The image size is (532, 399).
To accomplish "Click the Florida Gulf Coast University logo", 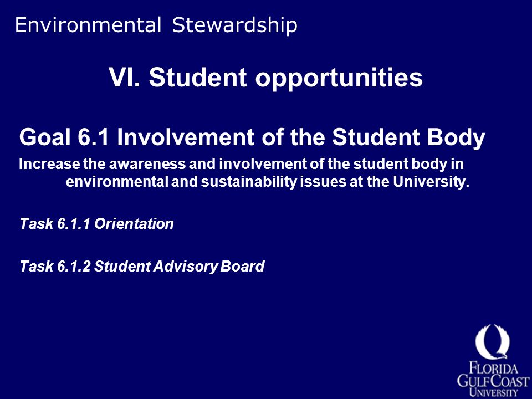I will [493, 360].
